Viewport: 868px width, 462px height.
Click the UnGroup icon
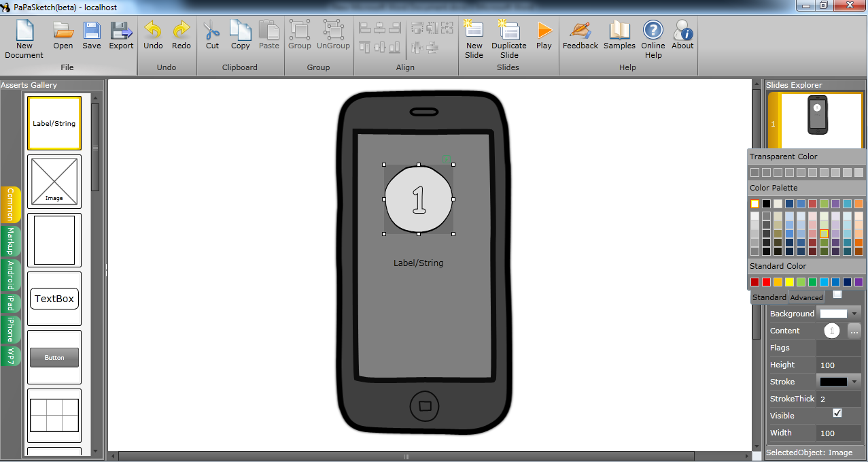334,35
